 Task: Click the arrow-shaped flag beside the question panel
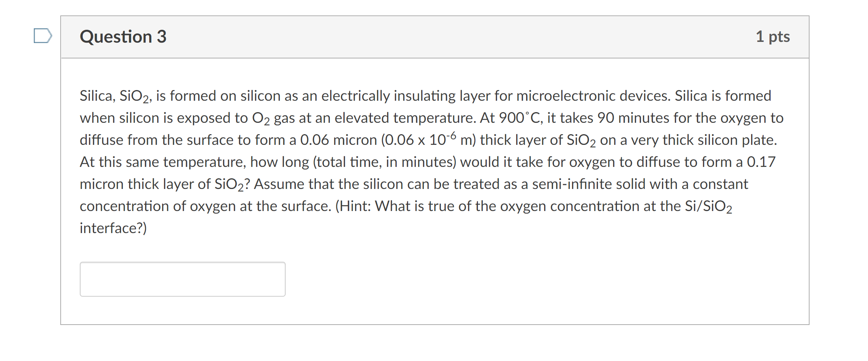tap(42, 36)
